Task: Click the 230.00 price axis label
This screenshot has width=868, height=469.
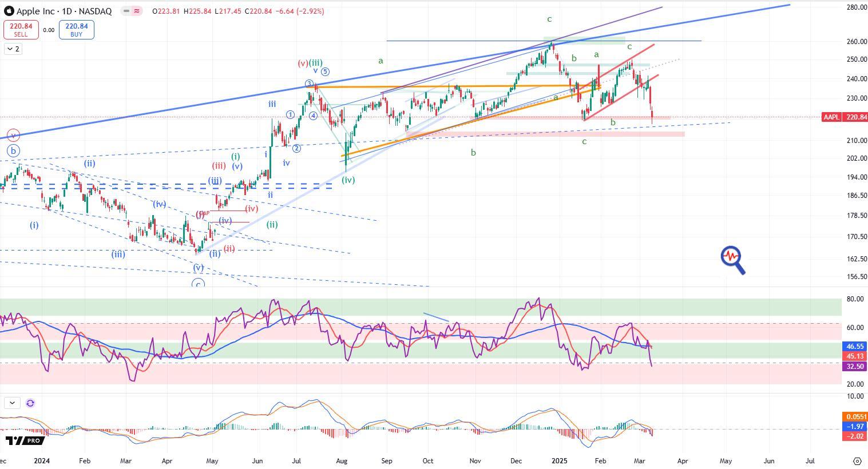Action: tap(857, 98)
